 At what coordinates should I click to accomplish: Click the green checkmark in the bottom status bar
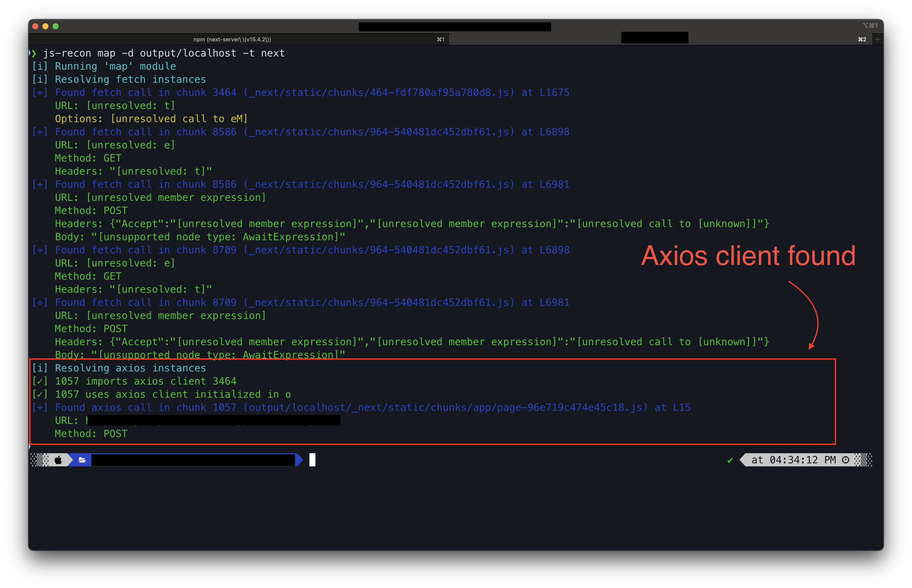(730, 460)
